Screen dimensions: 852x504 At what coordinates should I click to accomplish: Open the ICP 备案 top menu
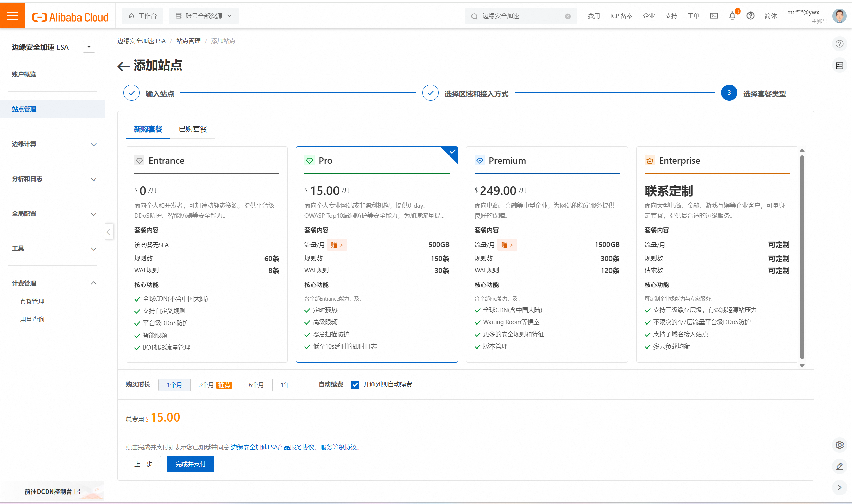point(621,16)
